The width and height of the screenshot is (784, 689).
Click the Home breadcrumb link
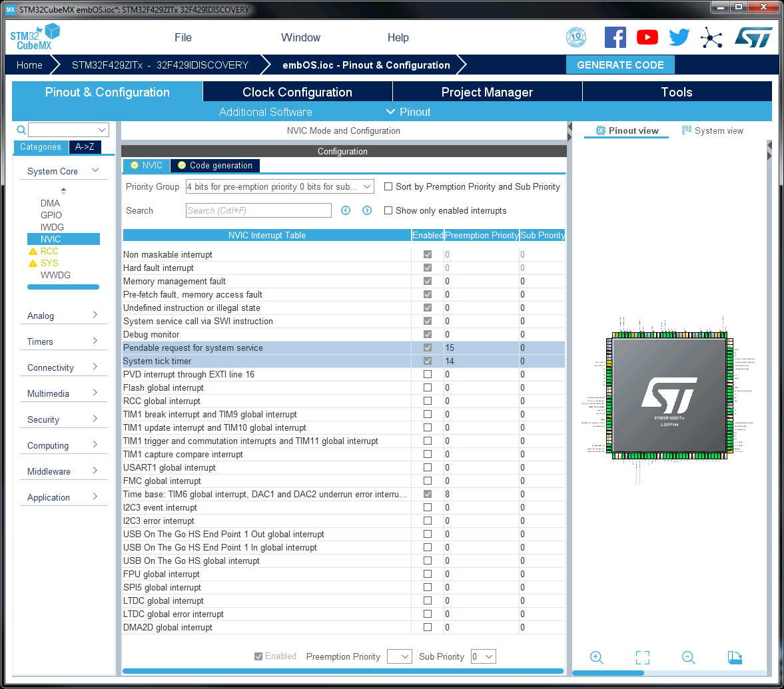click(x=29, y=65)
